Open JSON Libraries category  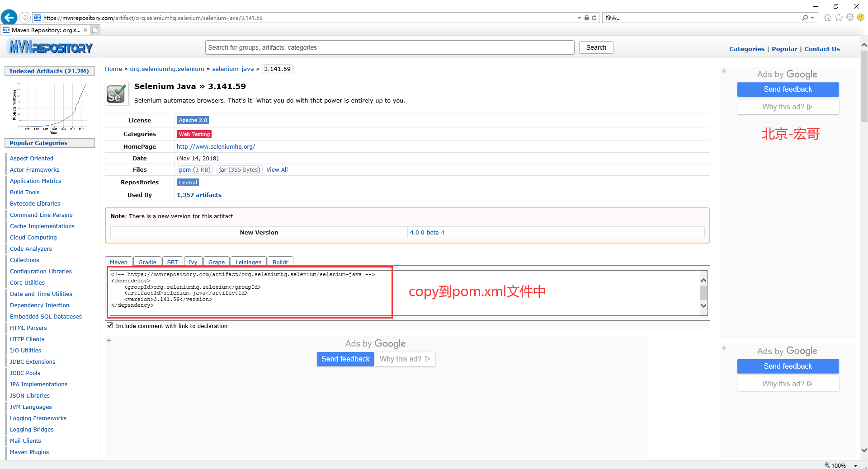tap(30, 395)
